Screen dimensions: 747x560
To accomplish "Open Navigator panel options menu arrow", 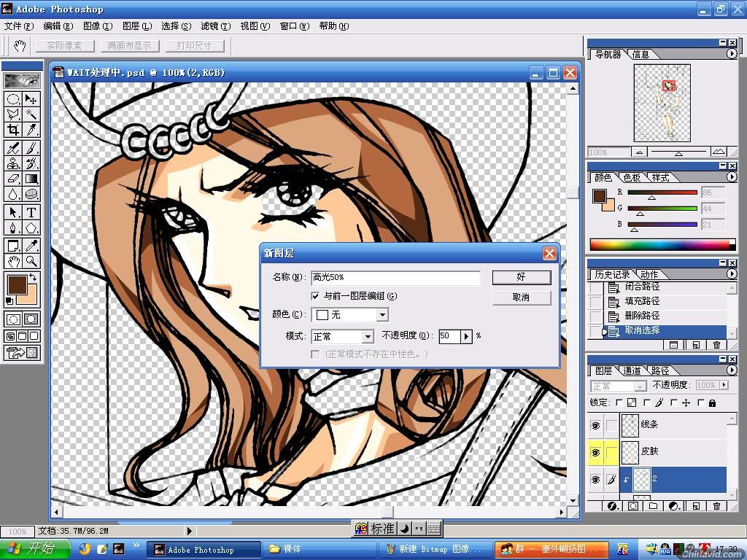I will (732, 54).
